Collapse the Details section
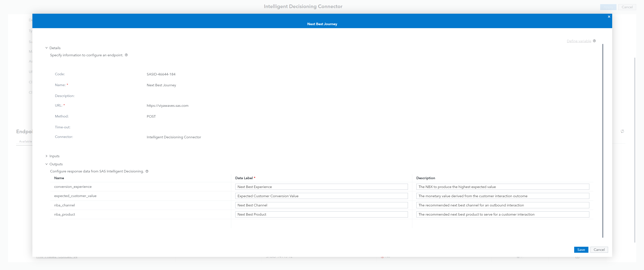The height and width of the screenshot is (270, 644). click(x=46, y=48)
